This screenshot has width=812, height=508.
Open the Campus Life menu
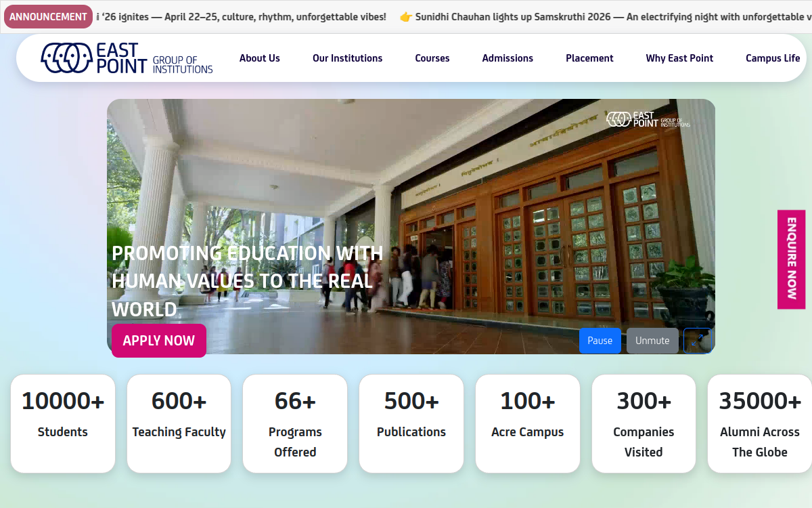tap(773, 58)
